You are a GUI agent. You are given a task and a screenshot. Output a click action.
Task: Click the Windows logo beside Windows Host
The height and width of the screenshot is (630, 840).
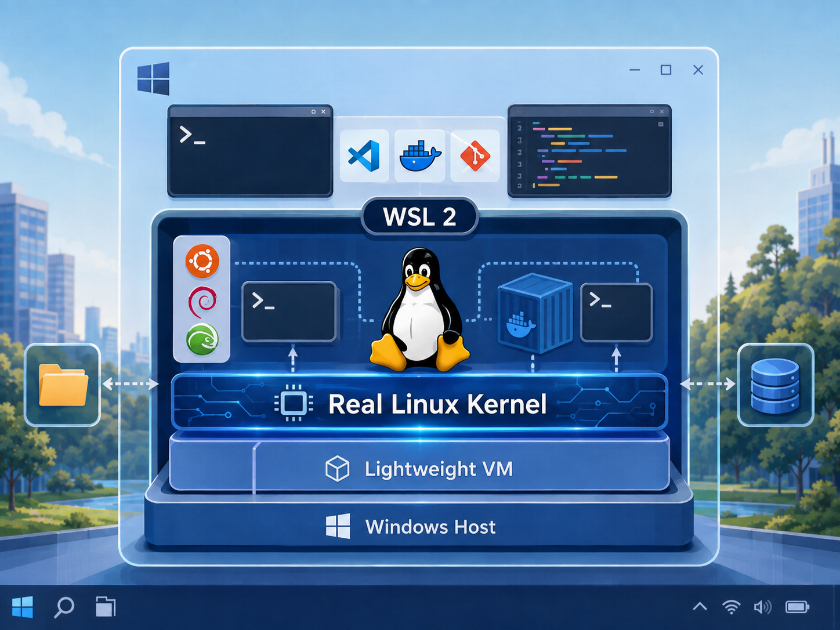[x=338, y=526]
